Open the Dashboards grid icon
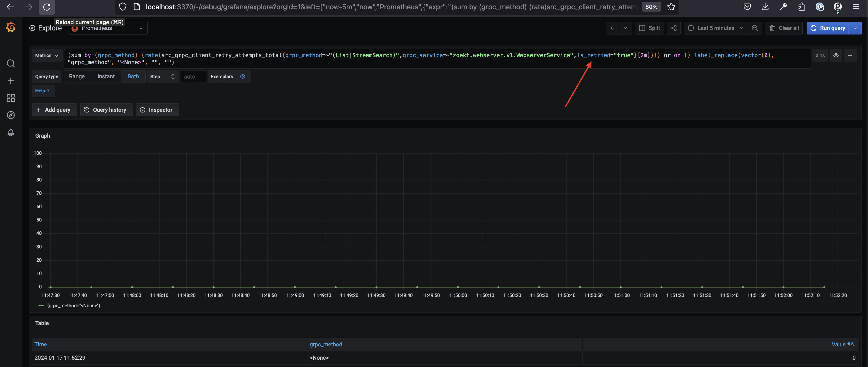The image size is (868, 367). [11, 98]
